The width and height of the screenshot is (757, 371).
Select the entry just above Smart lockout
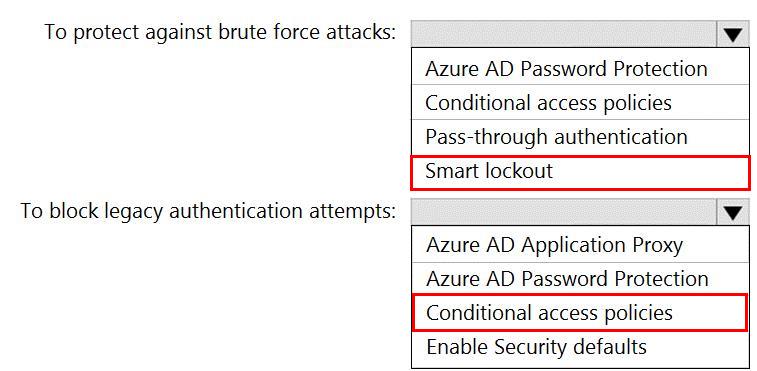tap(580, 137)
